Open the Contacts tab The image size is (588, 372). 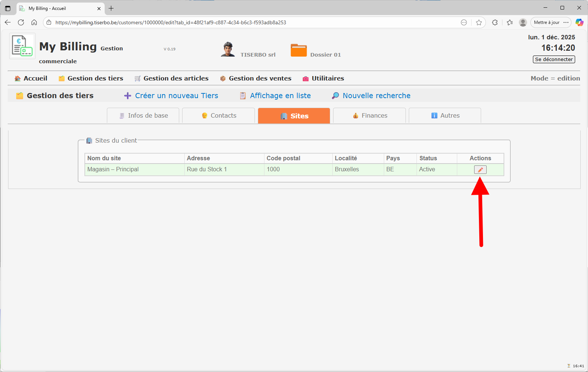point(219,115)
